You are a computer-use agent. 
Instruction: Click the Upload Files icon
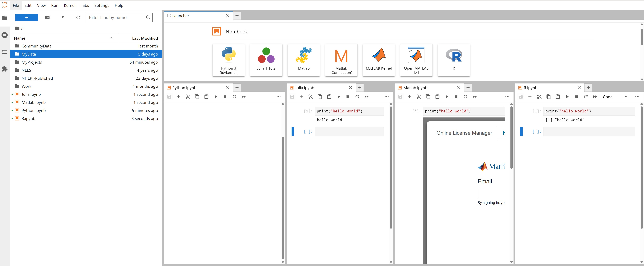point(63,17)
